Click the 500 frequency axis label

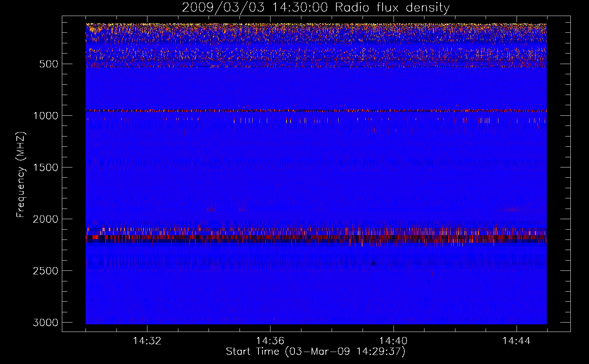click(49, 64)
